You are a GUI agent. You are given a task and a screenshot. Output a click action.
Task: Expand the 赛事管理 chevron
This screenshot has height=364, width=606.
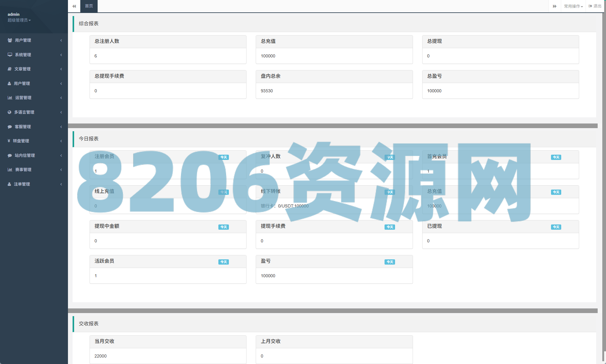click(x=61, y=169)
